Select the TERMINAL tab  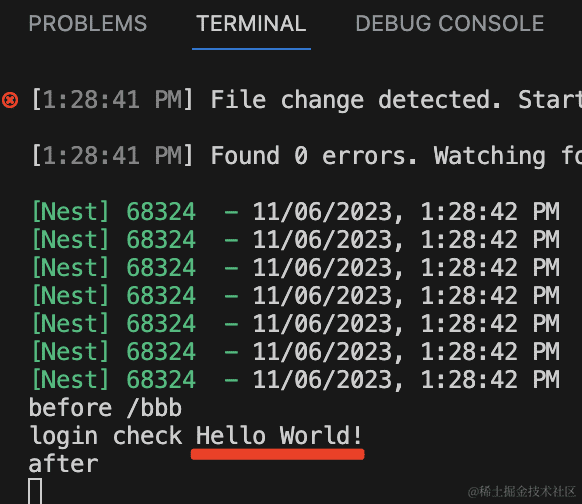click(x=251, y=23)
